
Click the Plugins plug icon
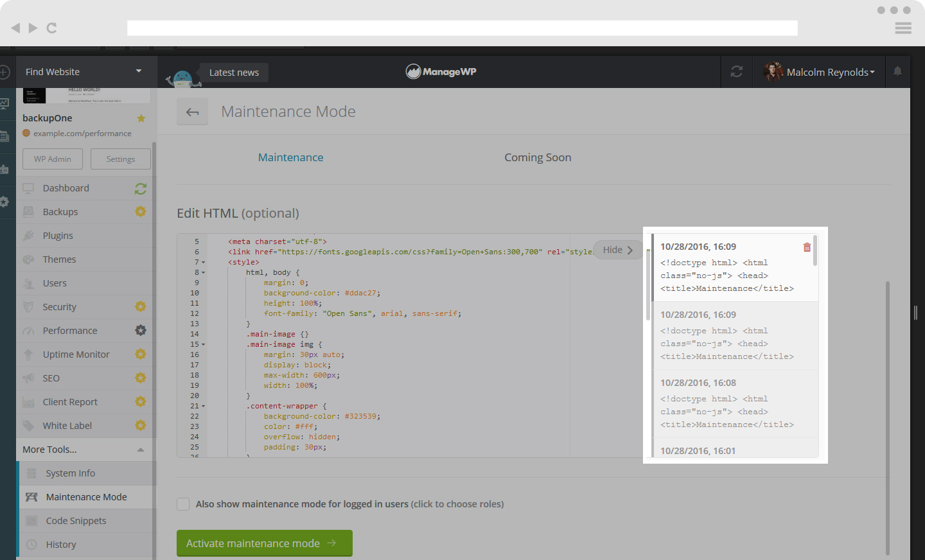pyautogui.click(x=28, y=236)
